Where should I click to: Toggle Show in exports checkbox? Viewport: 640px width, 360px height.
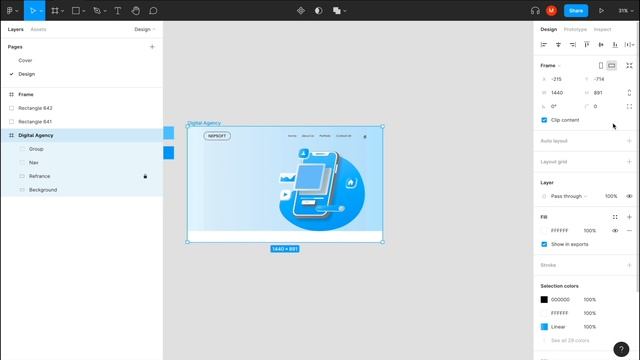coord(544,244)
